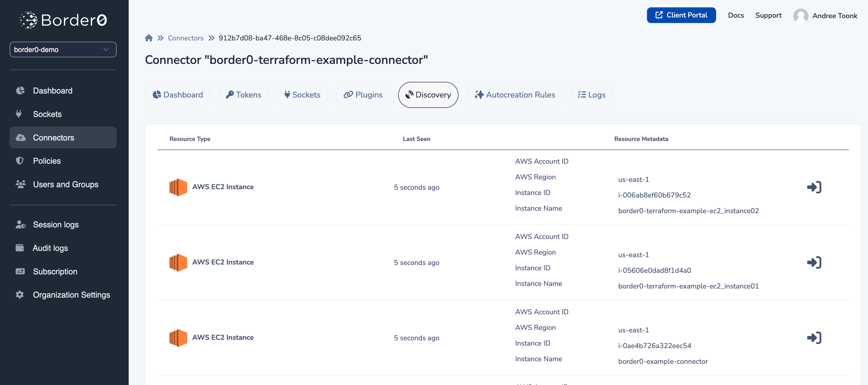Viewport: 868px width, 385px height.
Task: Switch to the Autocreation Rules tab
Action: pyautogui.click(x=514, y=95)
